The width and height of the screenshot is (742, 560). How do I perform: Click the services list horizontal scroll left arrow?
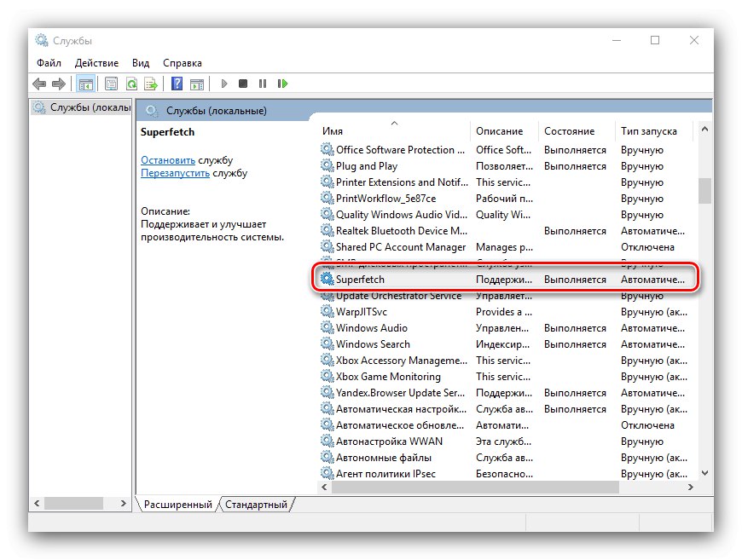pyautogui.click(x=324, y=487)
